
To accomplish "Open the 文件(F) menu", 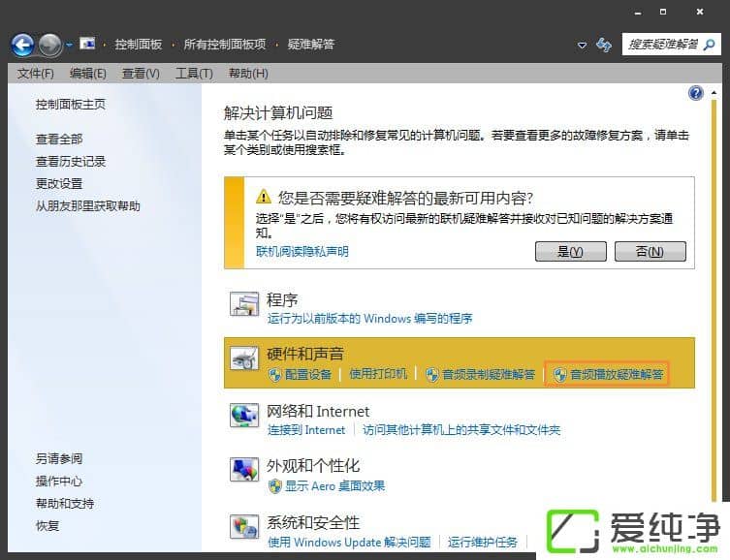I will (x=36, y=74).
